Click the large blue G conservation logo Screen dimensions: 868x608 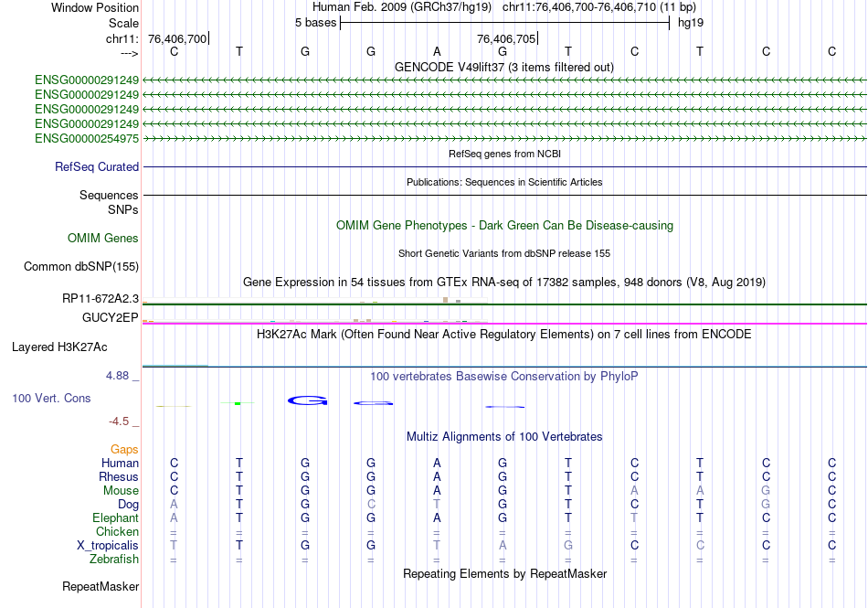pos(308,400)
